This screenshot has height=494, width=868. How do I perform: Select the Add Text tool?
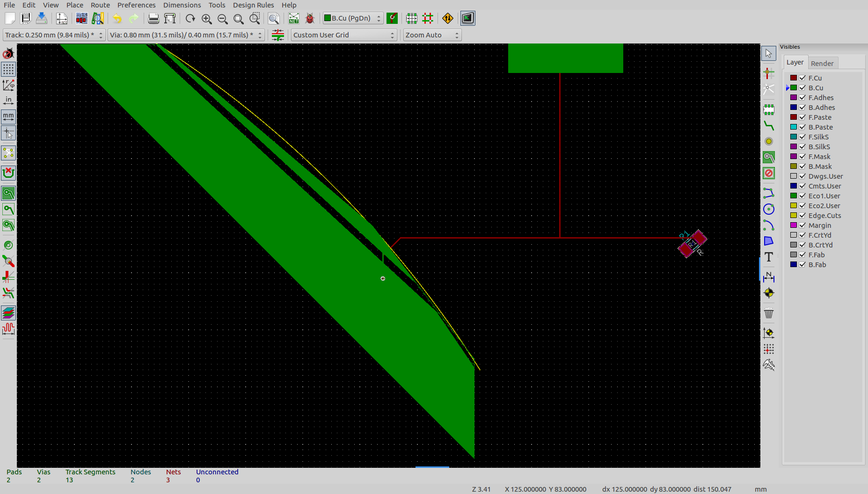pyautogui.click(x=768, y=257)
